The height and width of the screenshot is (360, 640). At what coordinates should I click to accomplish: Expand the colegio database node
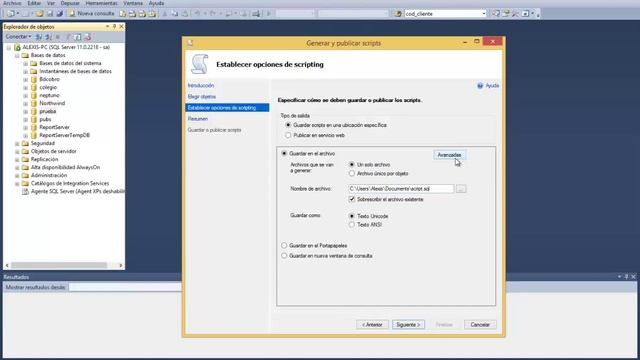point(25,87)
